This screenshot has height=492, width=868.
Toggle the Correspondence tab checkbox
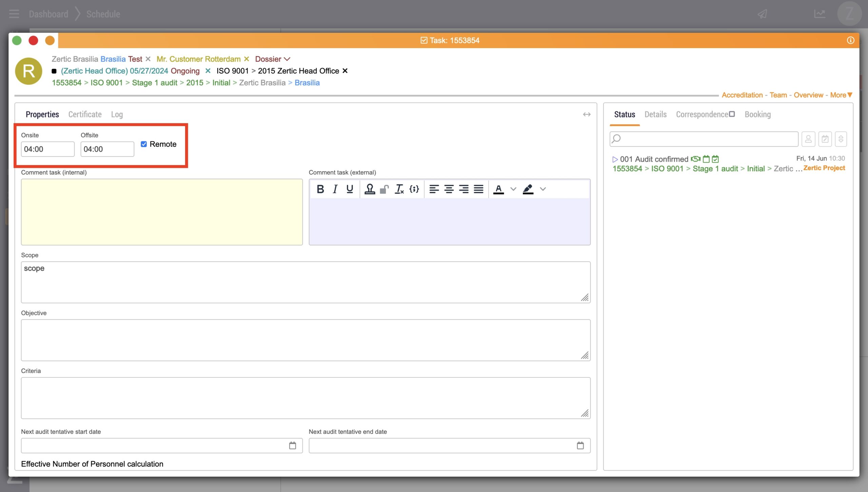pos(732,114)
